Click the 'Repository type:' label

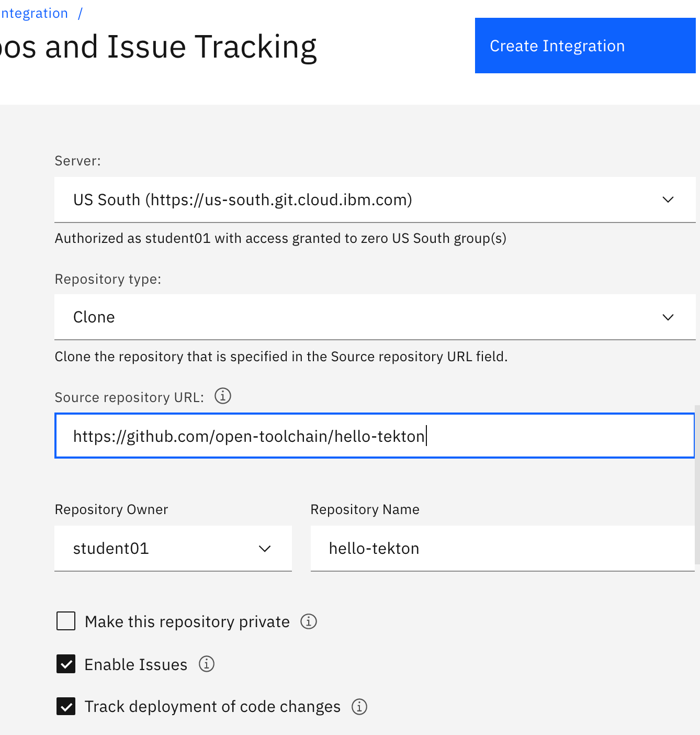pyautogui.click(x=108, y=279)
